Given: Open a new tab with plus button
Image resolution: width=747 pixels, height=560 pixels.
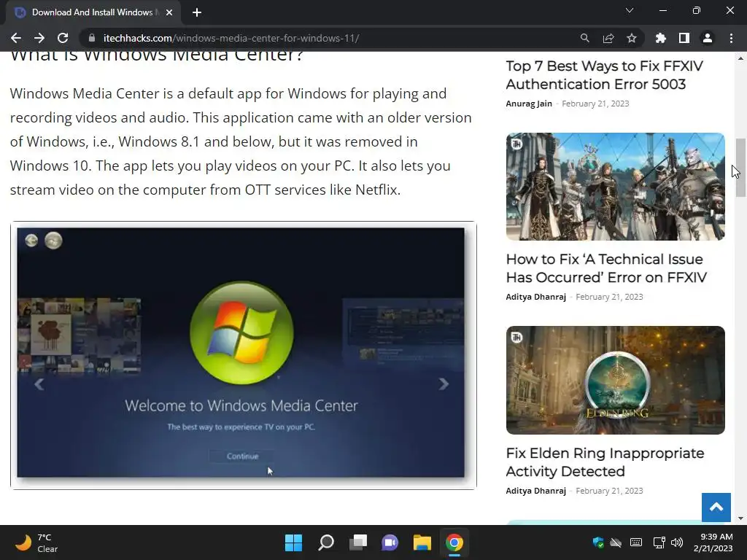Looking at the screenshot, I should (197, 12).
